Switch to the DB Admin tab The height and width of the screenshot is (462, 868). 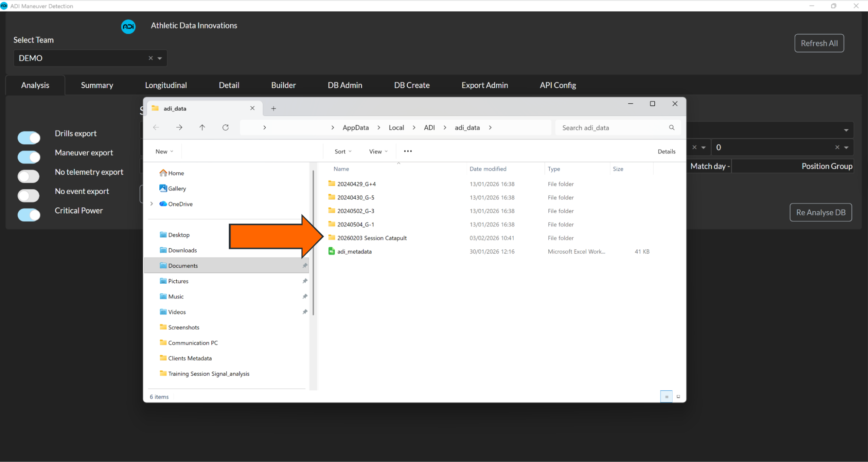345,85
